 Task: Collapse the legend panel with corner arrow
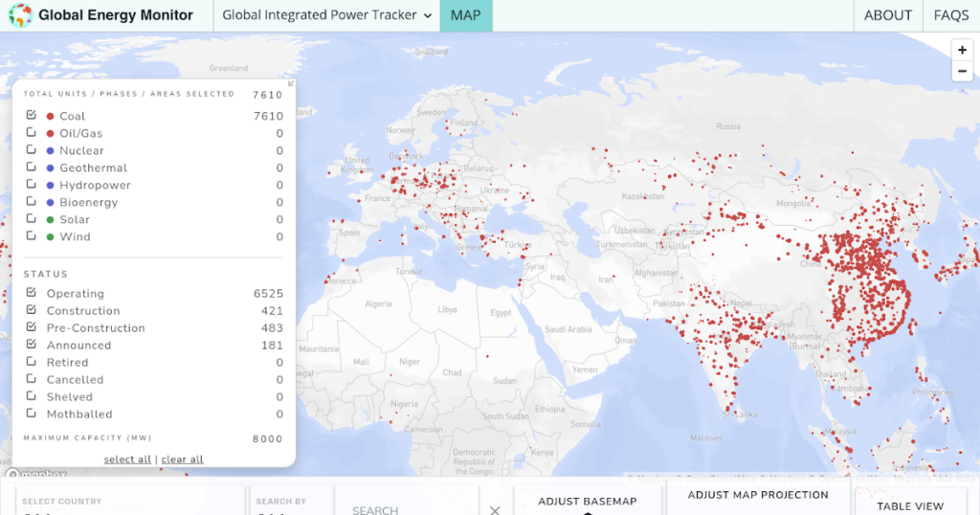[x=291, y=84]
